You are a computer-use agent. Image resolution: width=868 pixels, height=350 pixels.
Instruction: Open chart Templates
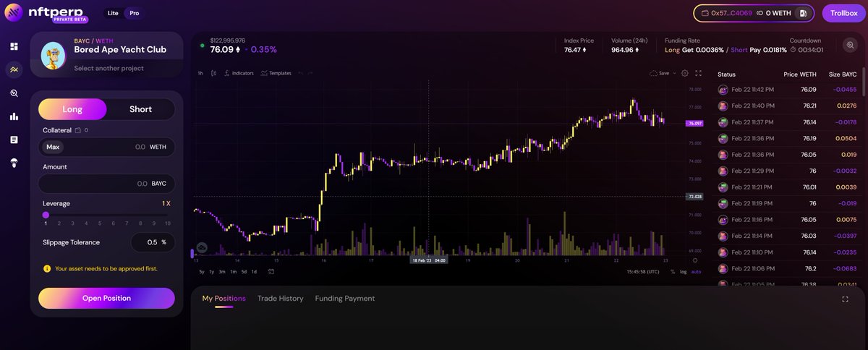coord(276,73)
